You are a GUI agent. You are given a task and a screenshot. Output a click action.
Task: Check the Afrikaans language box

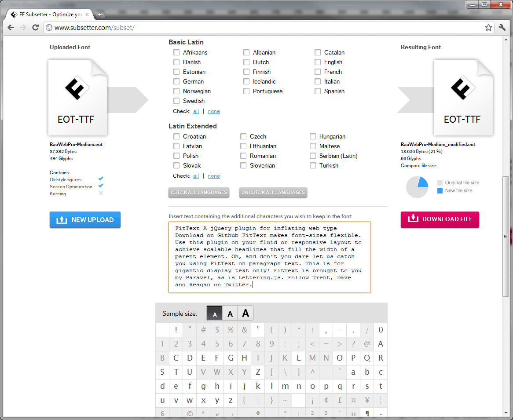point(177,52)
